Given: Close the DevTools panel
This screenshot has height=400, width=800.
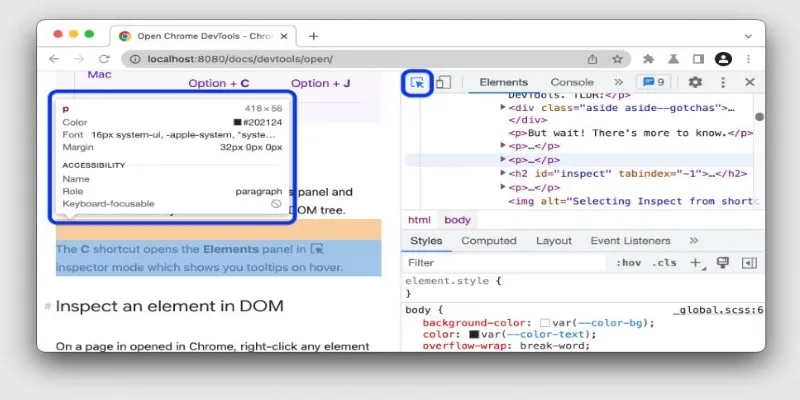Looking at the screenshot, I should (x=749, y=82).
